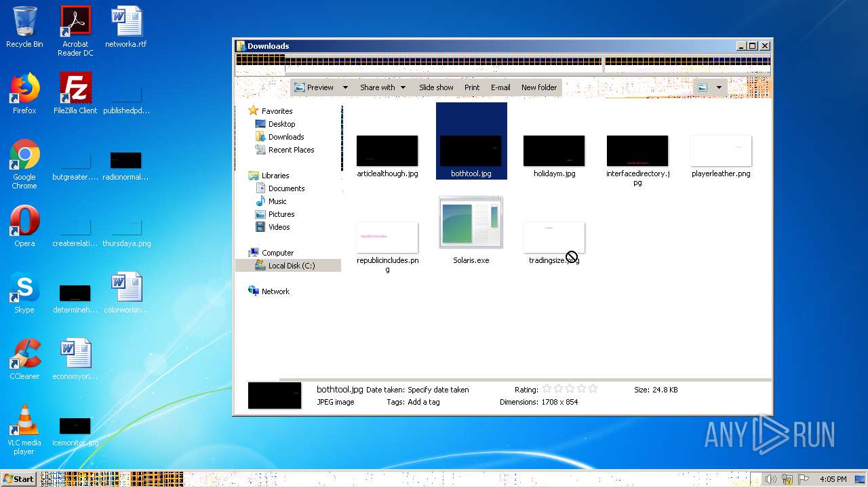Open the CCleaner desktop shortcut
Viewport: 868px width, 488px height.
point(24,360)
